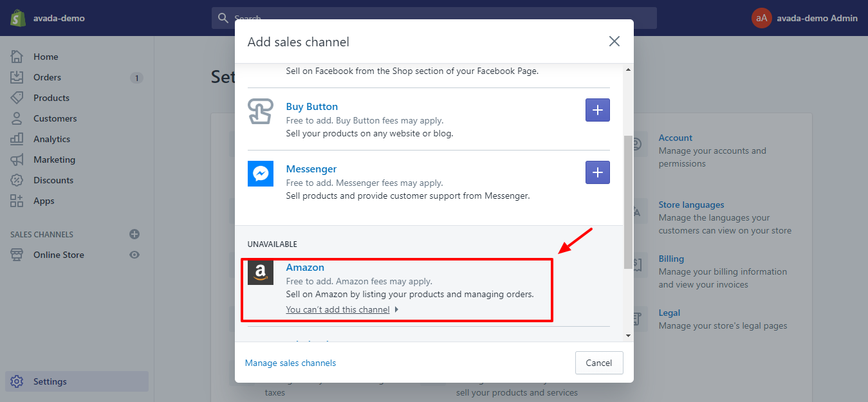Add the Messenger channel with plus
This screenshot has height=402, width=868.
pos(598,172)
